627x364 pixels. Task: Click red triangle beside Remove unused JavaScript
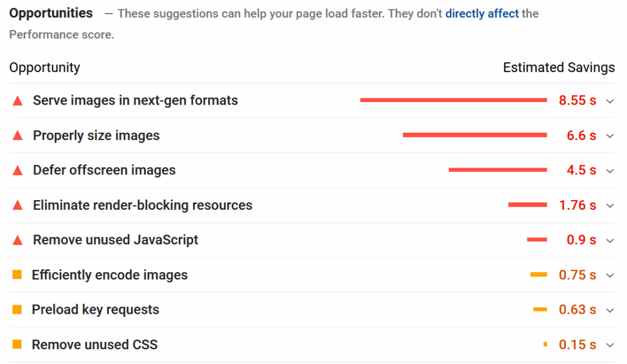point(18,240)
